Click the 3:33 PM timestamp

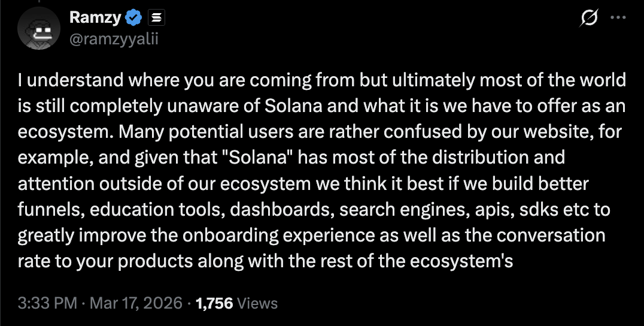click(x=47, y=303)
